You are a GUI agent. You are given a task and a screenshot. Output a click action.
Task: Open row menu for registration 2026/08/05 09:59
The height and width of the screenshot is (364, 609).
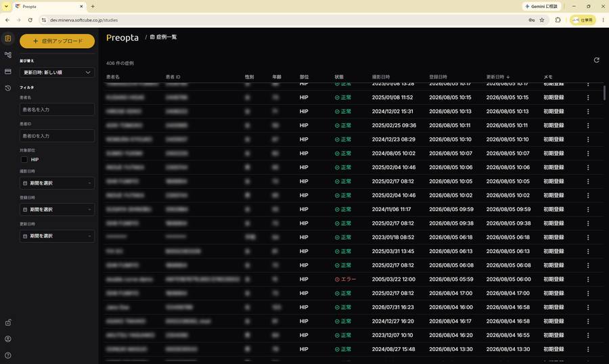tap(588, 209)
